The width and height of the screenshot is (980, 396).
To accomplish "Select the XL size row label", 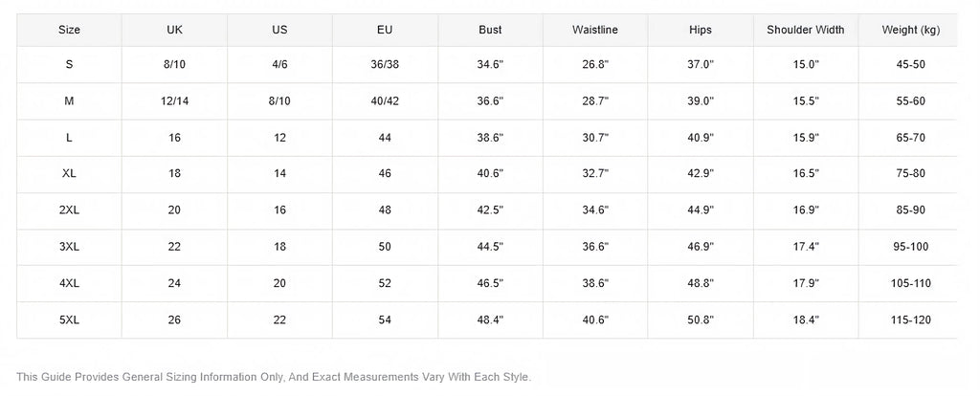I will tap(69, 174).
